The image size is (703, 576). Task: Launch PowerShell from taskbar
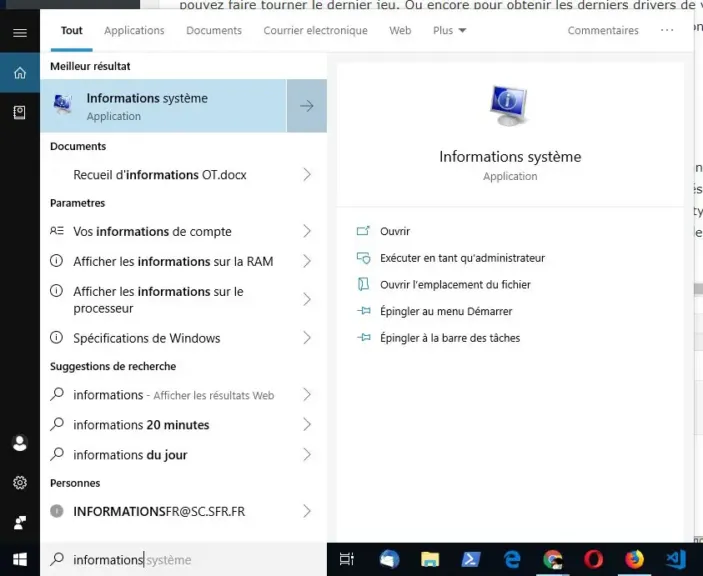pyautogui.click(x=471, y=559)
